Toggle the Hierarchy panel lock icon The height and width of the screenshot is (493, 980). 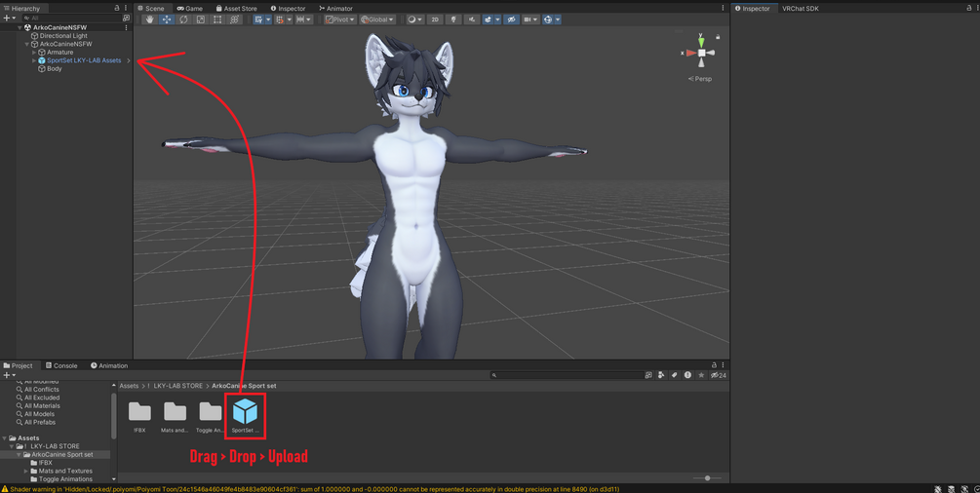(117, 8)
